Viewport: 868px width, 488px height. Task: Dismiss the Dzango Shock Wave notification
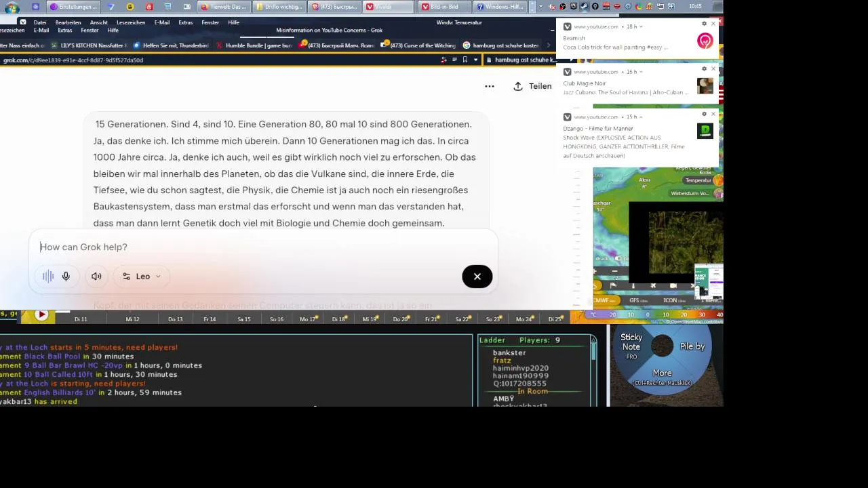pos(713,114)
